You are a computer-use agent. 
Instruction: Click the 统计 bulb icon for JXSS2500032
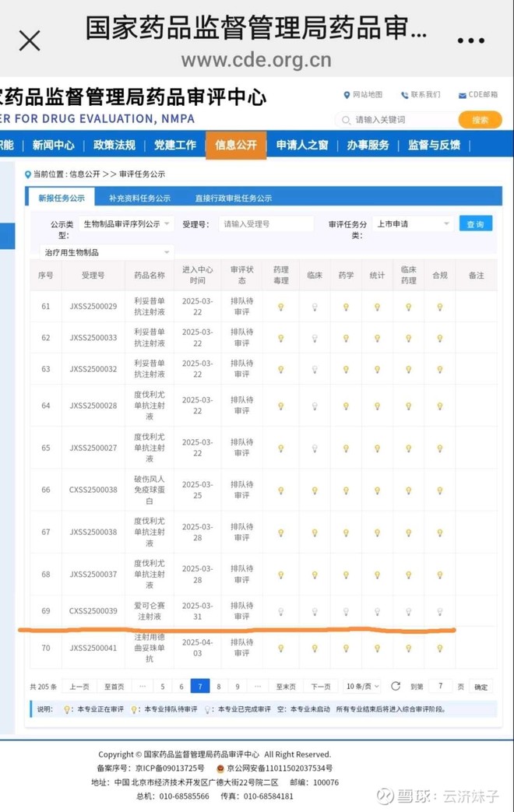(x=377, y=369)
